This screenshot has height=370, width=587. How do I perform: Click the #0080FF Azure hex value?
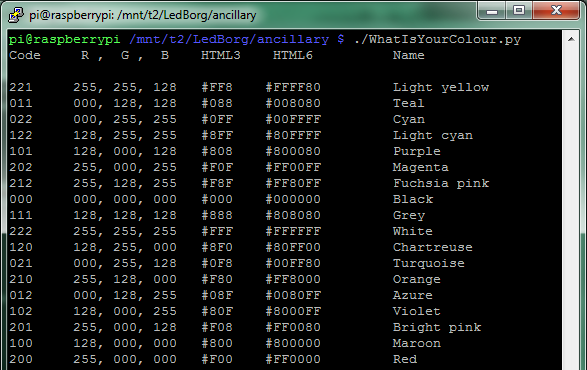coord(293,295)
